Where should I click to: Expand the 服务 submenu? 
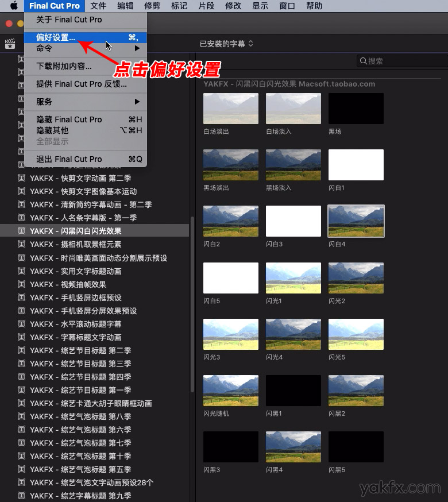click(86, 102)
